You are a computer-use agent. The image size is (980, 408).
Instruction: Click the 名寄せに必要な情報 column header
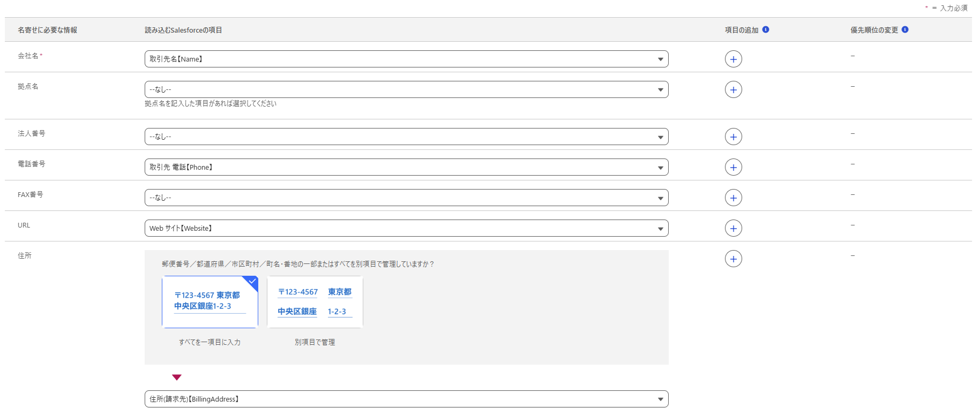tap(47, 30)
